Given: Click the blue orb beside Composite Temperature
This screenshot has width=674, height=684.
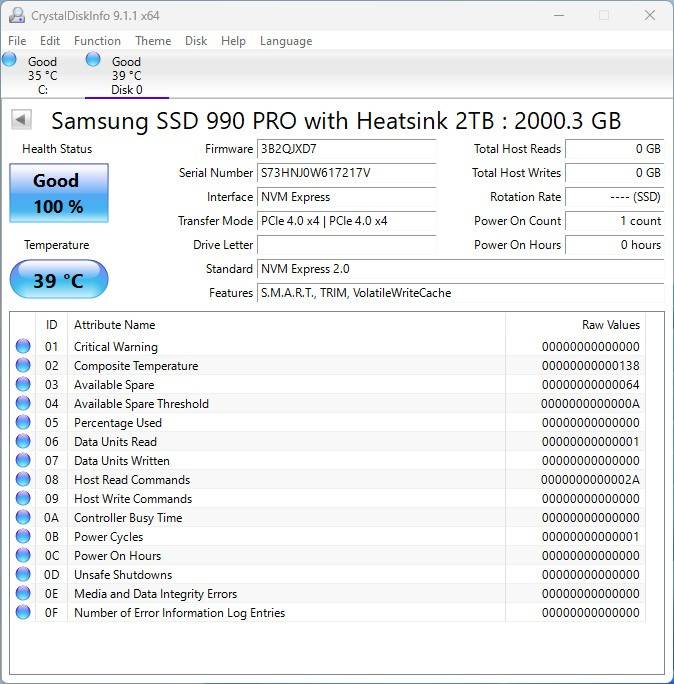Looking at the screenshot, I should pos(23,365).
